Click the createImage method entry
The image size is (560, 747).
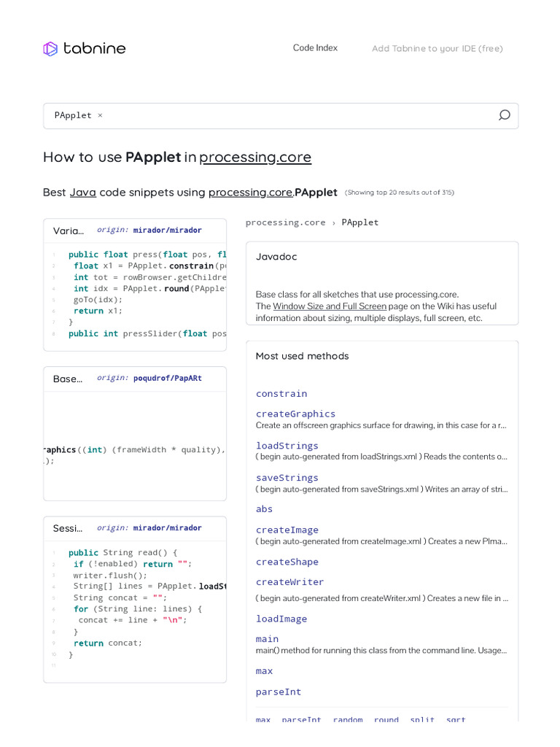287,530
